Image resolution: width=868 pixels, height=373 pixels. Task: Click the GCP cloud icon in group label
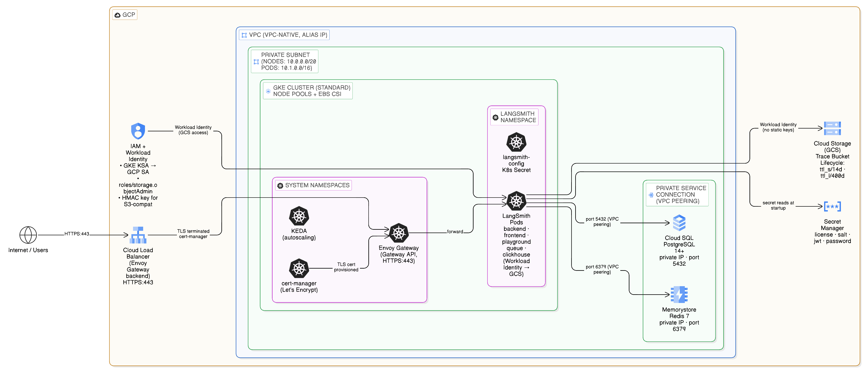tap(118, 15)
